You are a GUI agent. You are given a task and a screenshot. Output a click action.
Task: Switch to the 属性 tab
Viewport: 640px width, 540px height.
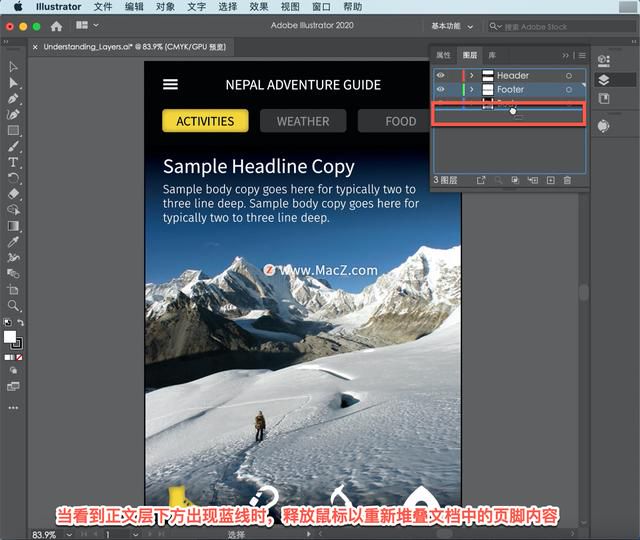pos(443,55)
